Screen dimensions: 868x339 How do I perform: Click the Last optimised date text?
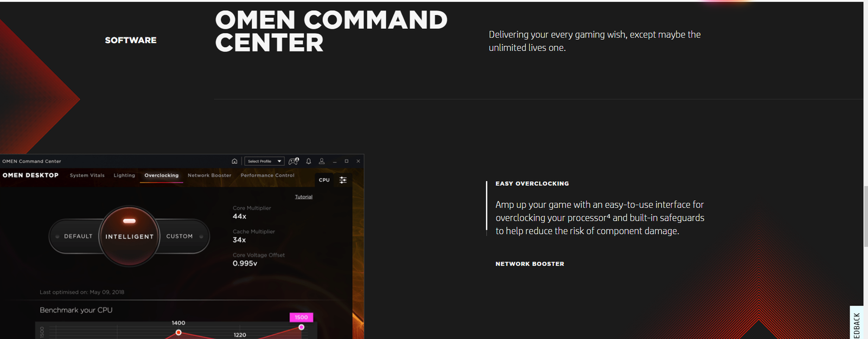coord(82,292)
